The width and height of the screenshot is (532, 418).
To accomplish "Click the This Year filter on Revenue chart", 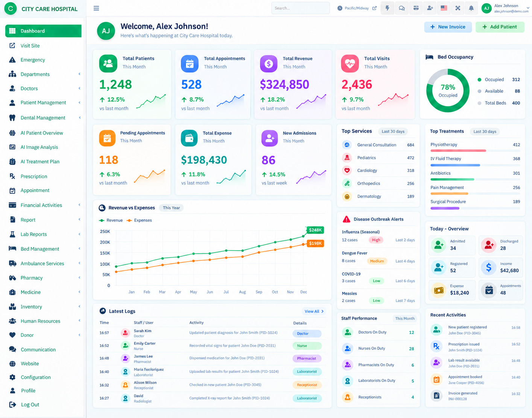I will (x=171, y=208).
